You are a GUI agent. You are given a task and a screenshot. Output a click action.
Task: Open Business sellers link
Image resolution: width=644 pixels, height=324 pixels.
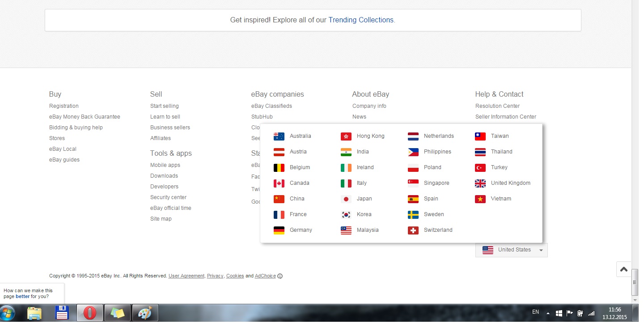coord(170,128)
